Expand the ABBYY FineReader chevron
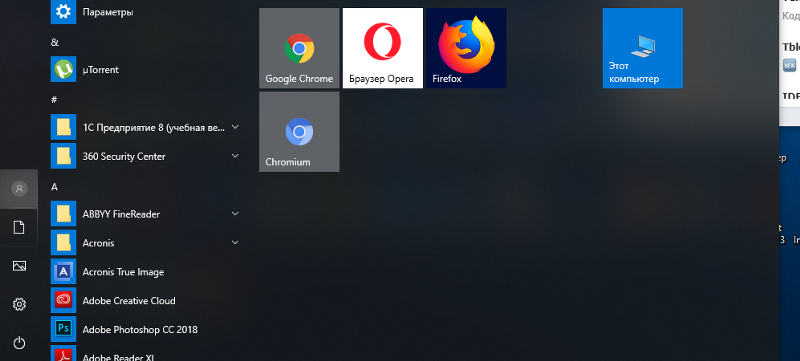Screen dimensions: 800x361 tap(235, 214)
